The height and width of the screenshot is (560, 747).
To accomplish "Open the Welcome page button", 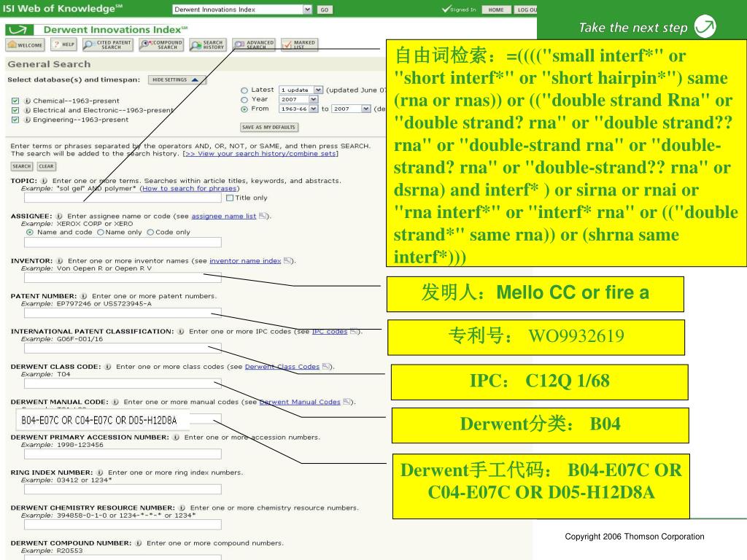I will (26, 44).
